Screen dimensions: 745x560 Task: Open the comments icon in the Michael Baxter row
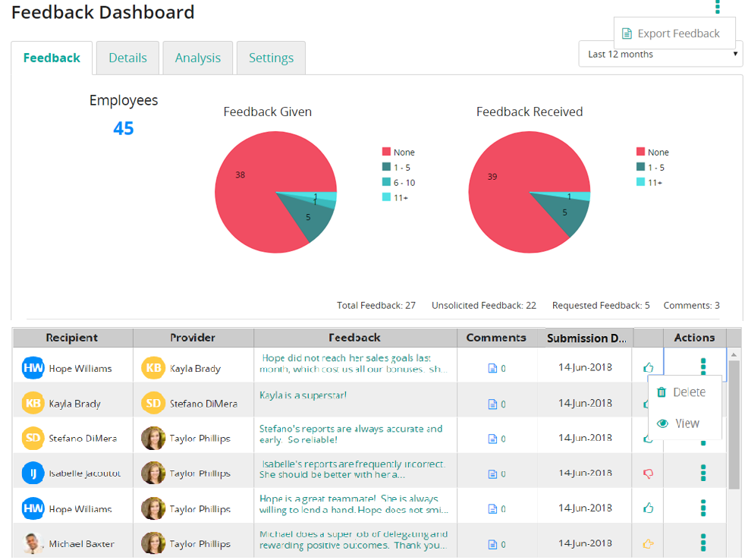click(492, 544)
